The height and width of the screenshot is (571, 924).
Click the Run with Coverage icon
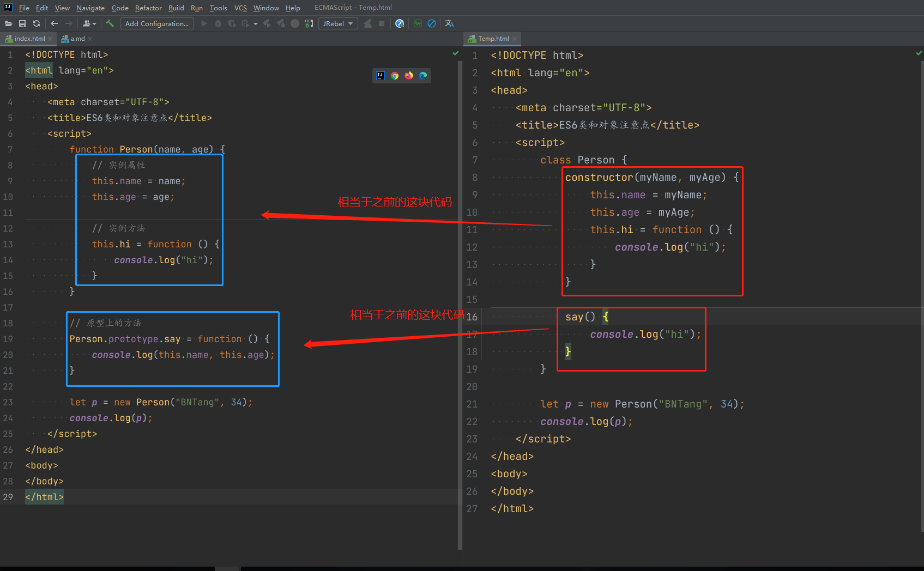[232, 23]
